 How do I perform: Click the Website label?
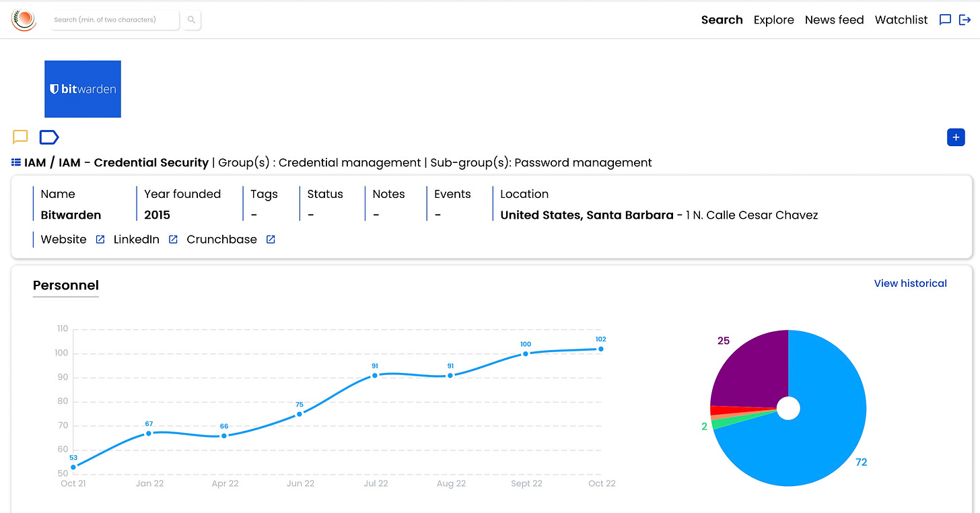pos(63,239)
